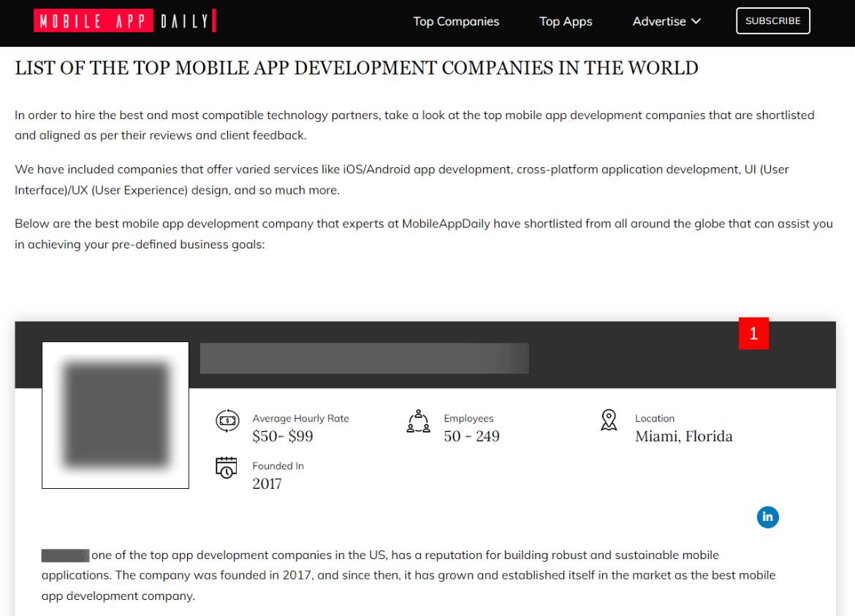Expand the Advertise dropdown chevron
This screenshot has height=616, width=855.
pyautogui.click(x=694, y=21)
